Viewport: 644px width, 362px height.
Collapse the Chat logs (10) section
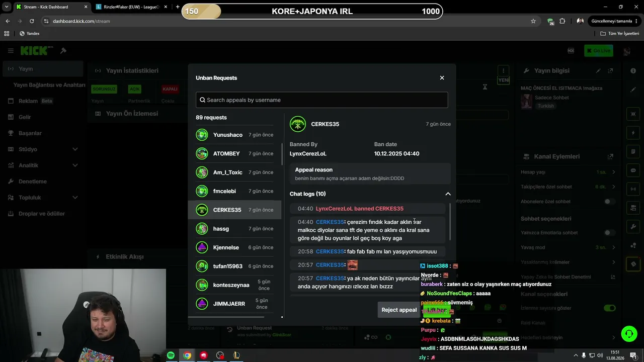pos(448,194)
